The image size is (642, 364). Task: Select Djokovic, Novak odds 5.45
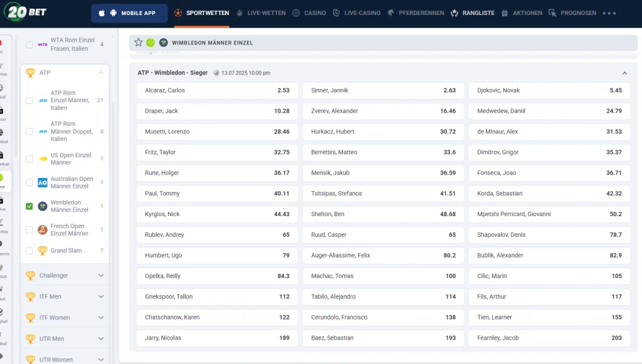click(549, 90)
